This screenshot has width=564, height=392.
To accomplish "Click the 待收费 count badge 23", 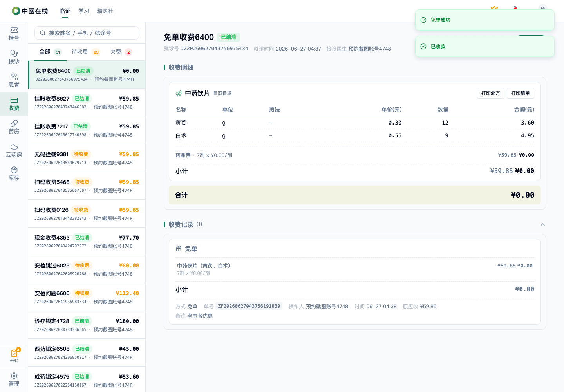I will tap(96, 52).
